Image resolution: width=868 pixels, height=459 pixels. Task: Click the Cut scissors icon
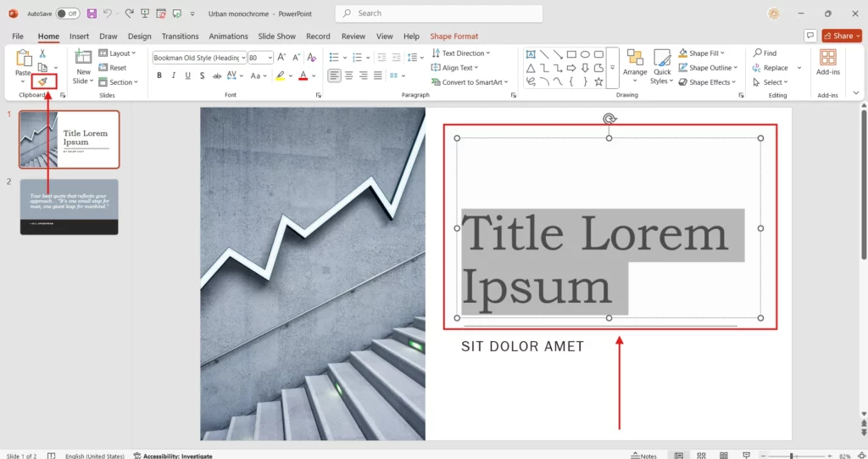click(x=42, y=53)
